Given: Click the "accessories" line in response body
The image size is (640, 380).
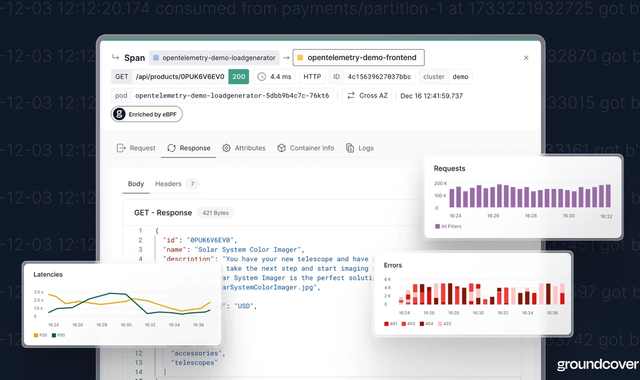Looking at the screenshot, I should (x=198, y=353).
